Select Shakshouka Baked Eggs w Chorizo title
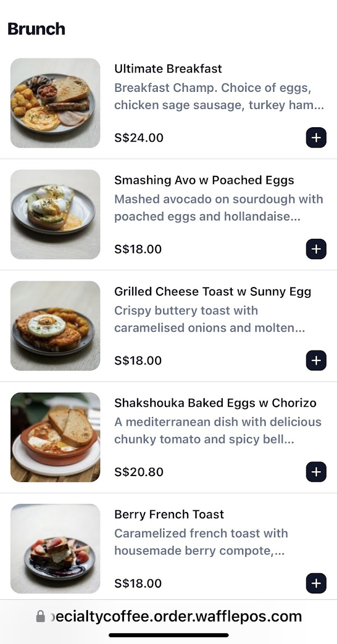The width and height of the screenshot is (337, 644). click(215, 403)
